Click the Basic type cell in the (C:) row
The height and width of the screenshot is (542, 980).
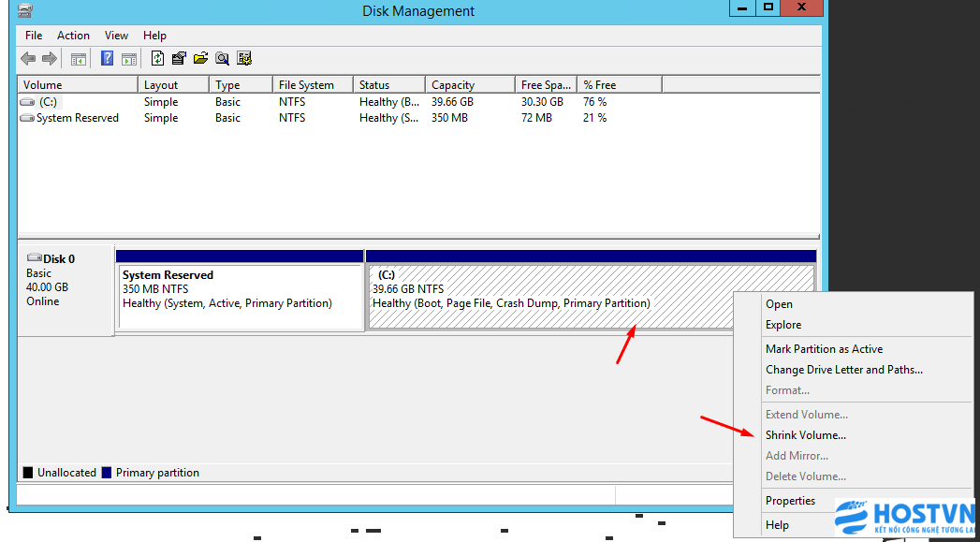pos(227,102)
